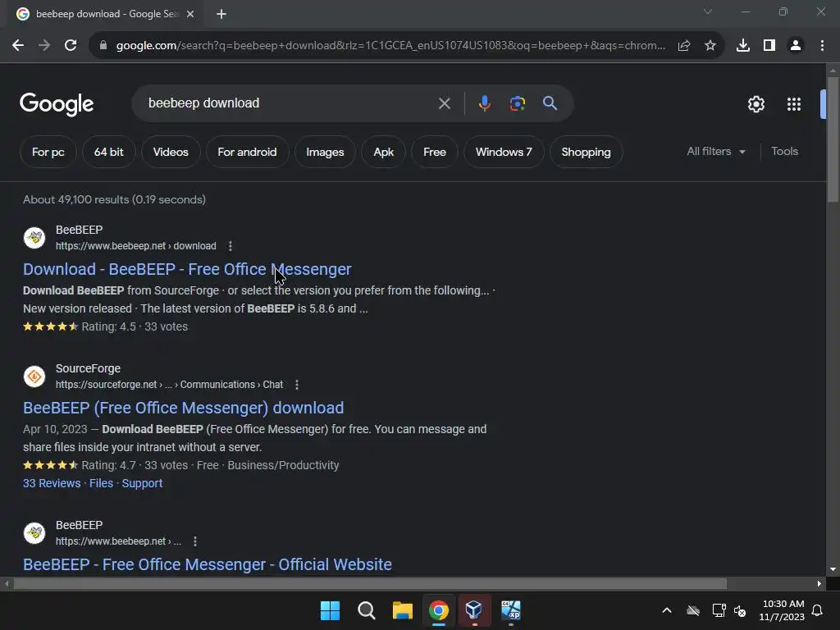
Task: Click the SourceForge site favicon
Action: coord(34,377)
